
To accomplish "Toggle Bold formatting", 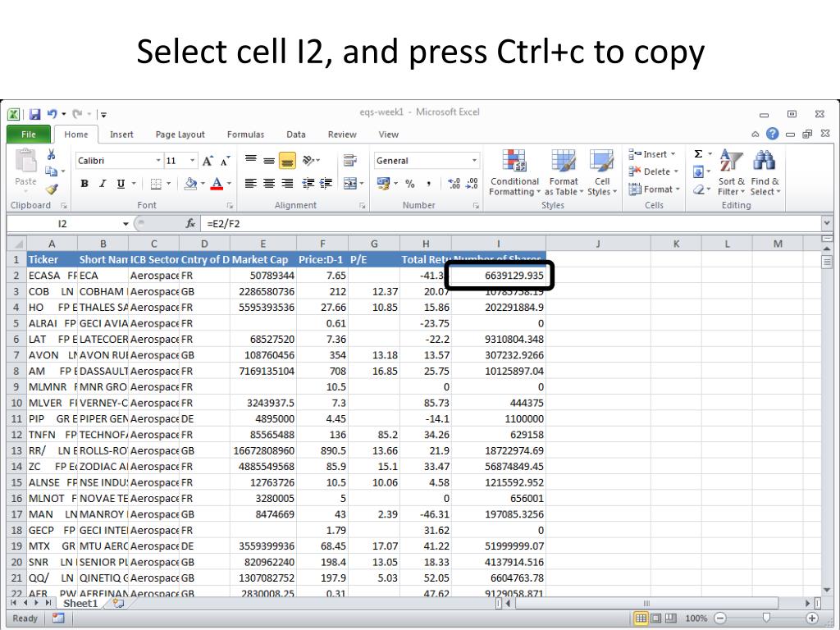I will pyautogui.click(x=84, y=184).
